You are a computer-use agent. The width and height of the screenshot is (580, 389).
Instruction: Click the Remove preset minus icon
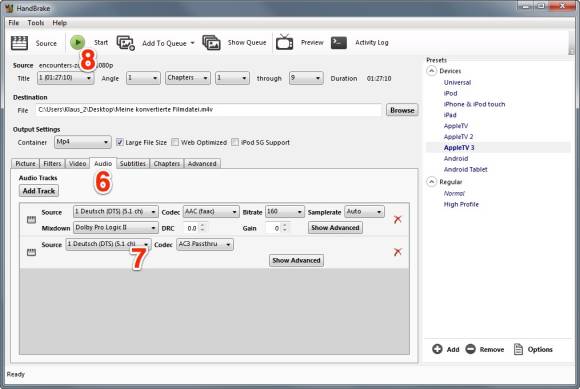tap(471, 349)
